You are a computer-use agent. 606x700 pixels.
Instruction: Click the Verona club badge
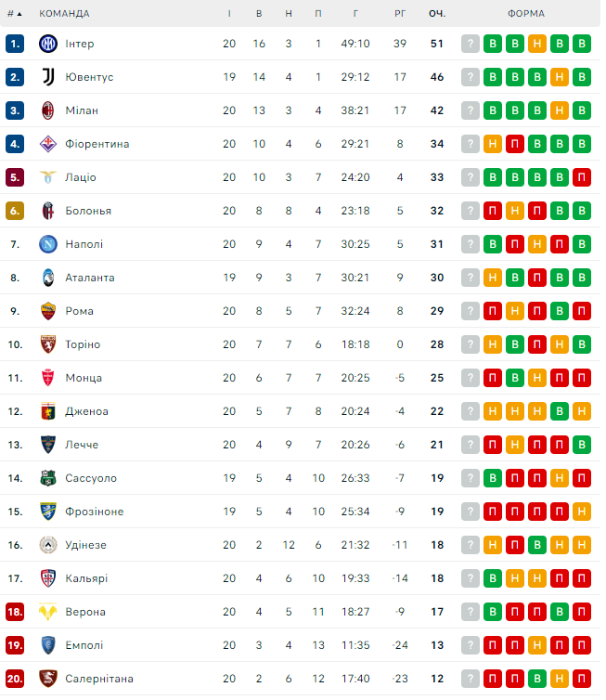click(48, 612)
